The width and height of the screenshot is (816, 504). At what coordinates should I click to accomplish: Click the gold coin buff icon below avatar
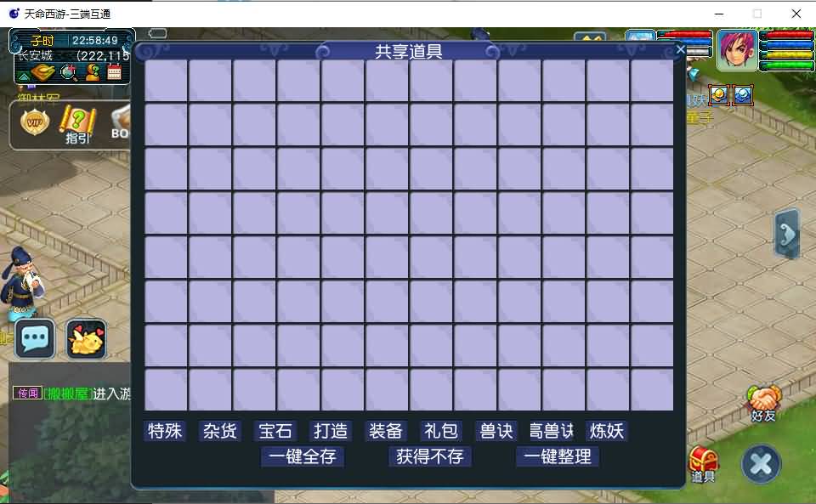pyautogui.click(x=718, y=94)
